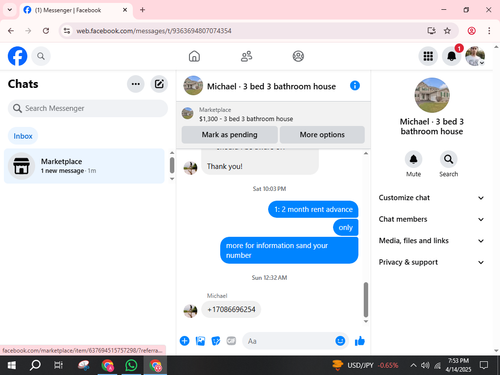Viewport: 500px width, 375px height.
Task: Open a new browser tab
Action: 142,10
